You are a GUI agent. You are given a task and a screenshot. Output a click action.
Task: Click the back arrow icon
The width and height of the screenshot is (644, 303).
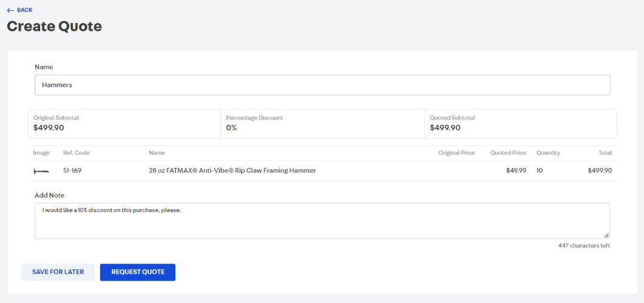(10, 10)
